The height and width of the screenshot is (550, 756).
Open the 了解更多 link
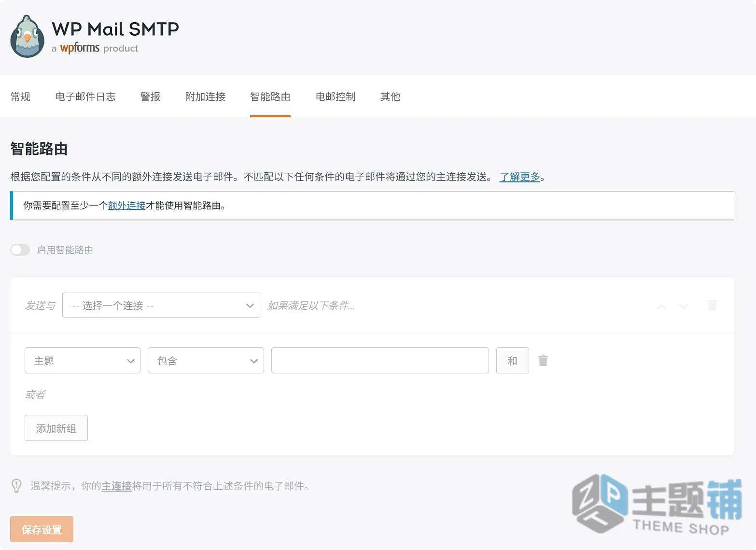(520, 177)
